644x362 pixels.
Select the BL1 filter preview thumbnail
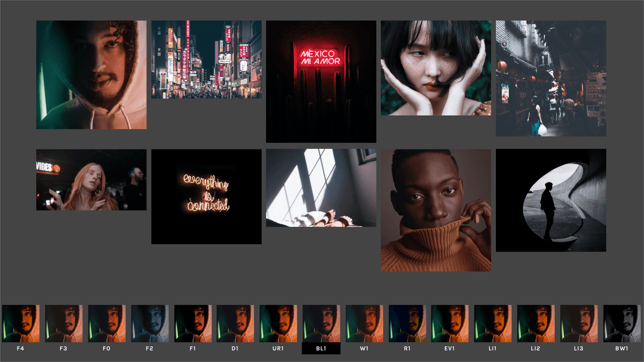tap(321, 323)
